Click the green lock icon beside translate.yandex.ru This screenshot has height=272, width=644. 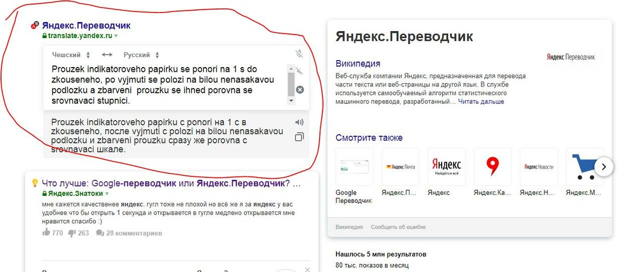[45, 36]
